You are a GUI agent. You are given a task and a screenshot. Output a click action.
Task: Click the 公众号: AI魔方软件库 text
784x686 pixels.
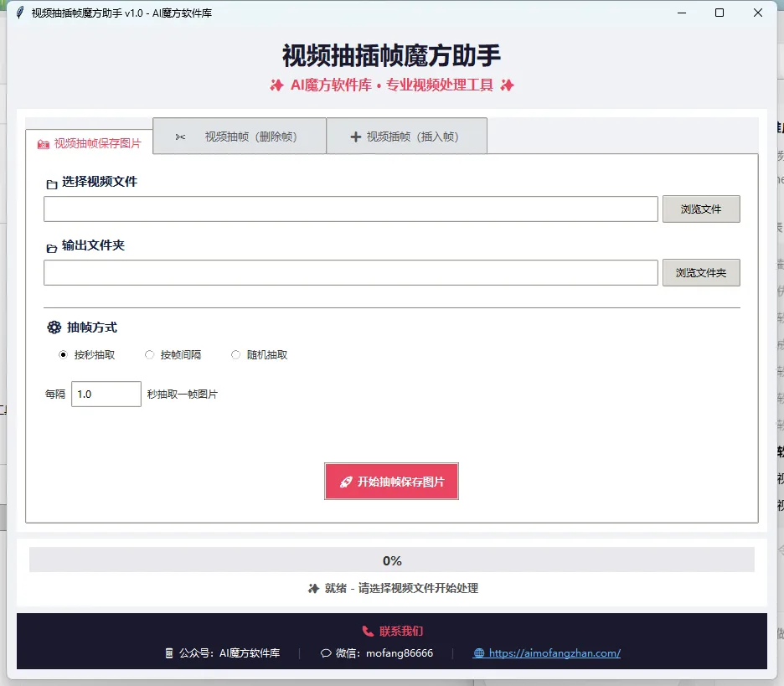pos(230,653)
